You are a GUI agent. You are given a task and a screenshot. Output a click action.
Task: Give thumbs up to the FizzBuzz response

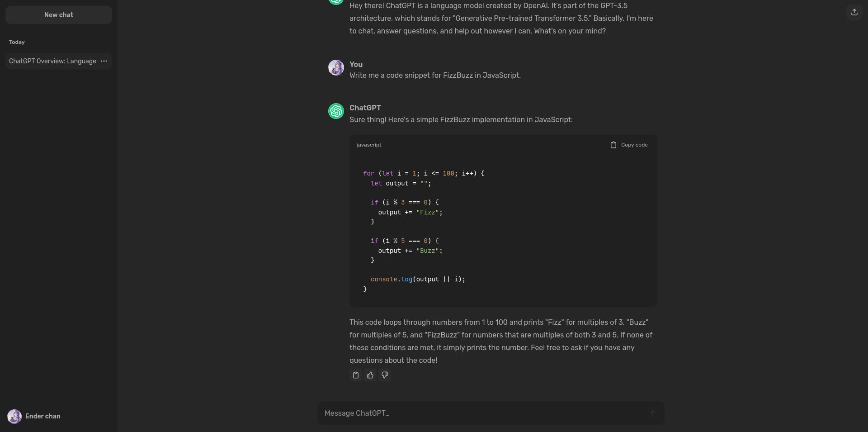pyautogui.click(x=370, y=375)
